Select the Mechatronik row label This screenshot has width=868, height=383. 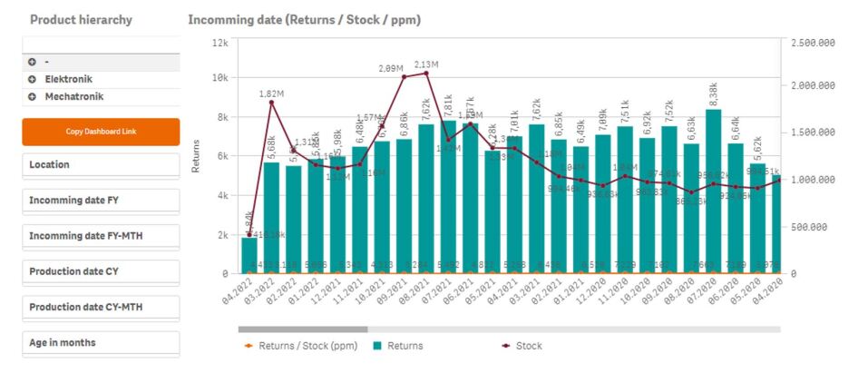[74, 96]
